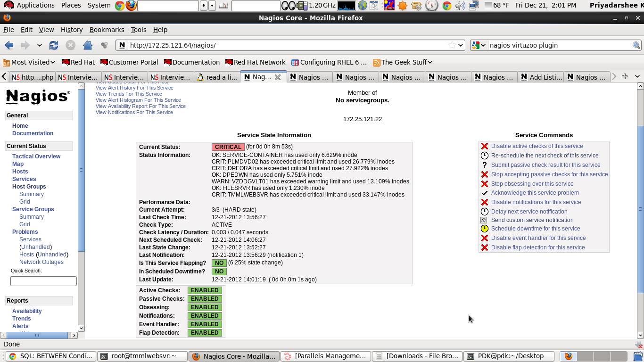Open the list all tabs dropdown
Image resolution: width=644 pixels, height=362 pixels.
tap(637, 76)
